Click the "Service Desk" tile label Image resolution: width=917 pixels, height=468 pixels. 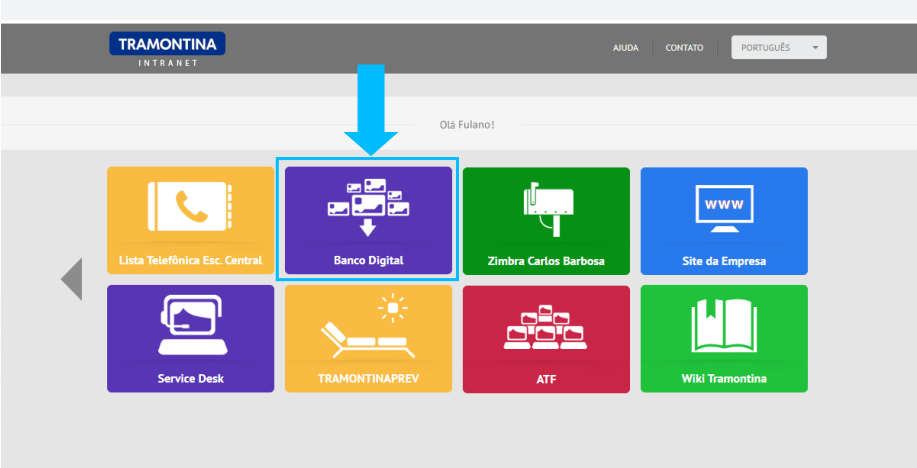[x=191, y=378]
